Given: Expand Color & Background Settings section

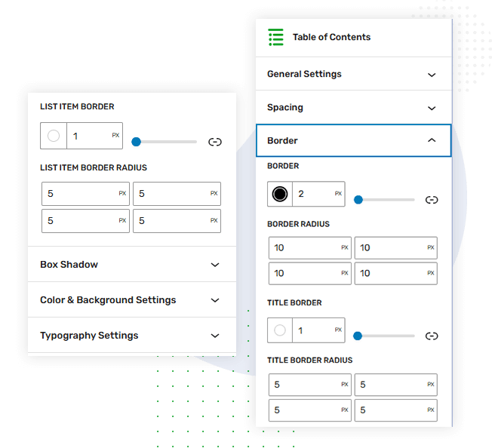Looking at the screenshot, I should [x=131, y=300].
